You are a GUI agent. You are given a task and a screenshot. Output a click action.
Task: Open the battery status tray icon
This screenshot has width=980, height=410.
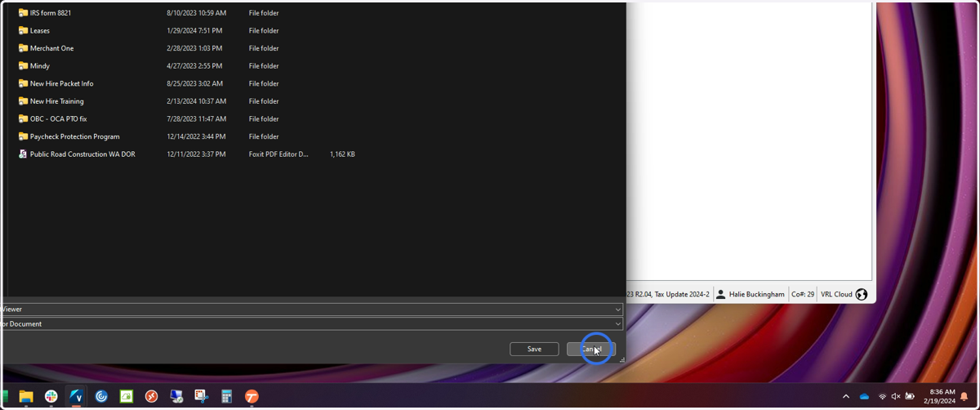910,396
